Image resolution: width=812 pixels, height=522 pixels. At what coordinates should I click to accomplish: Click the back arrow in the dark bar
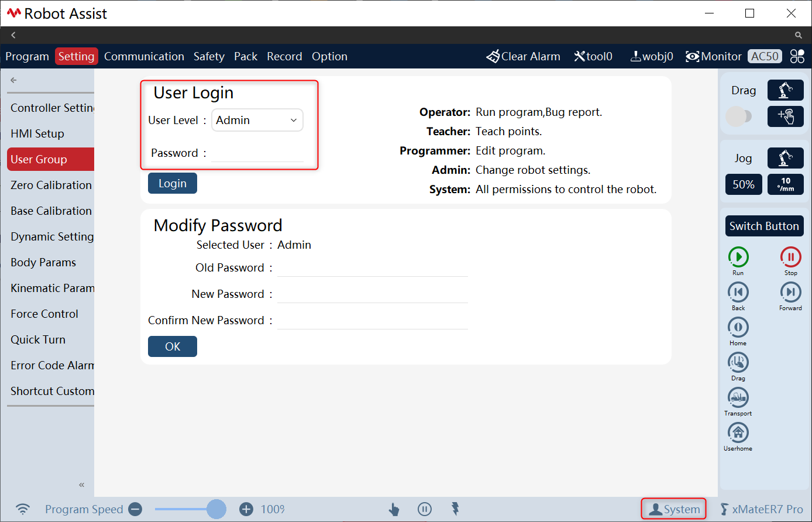(13, 35)
